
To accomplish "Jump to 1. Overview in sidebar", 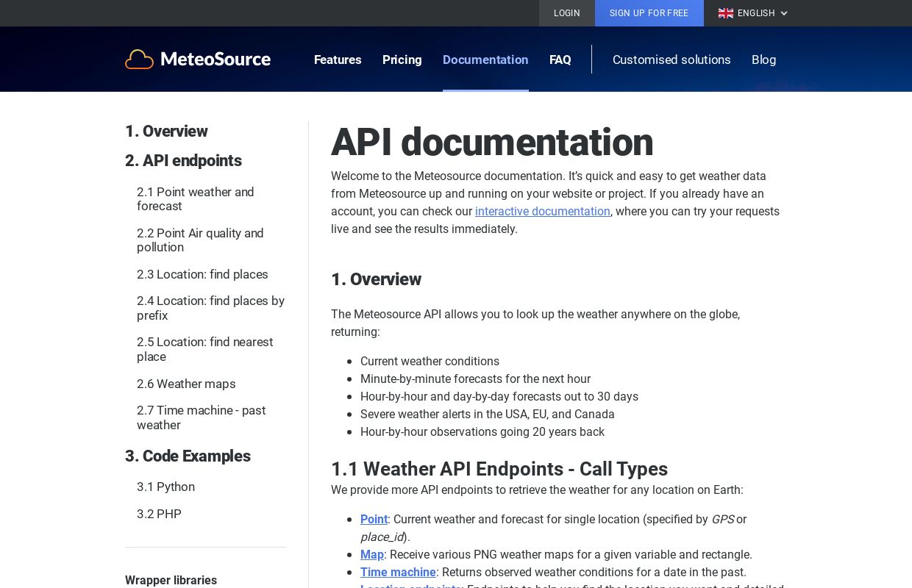I will pyautogui.click(x=166, y=132).
